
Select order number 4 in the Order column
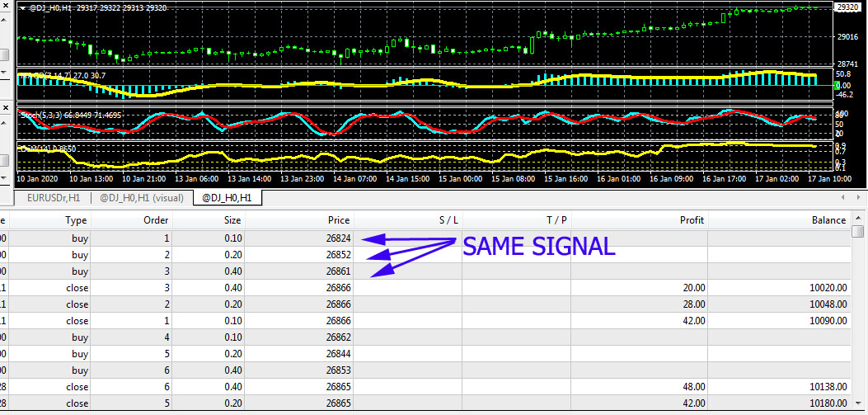(166, 337)
